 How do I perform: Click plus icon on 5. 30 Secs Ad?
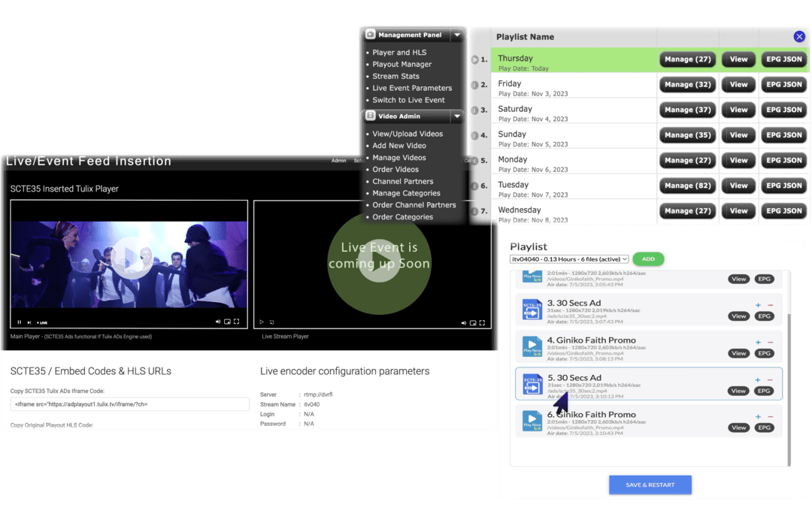point(758,380)
